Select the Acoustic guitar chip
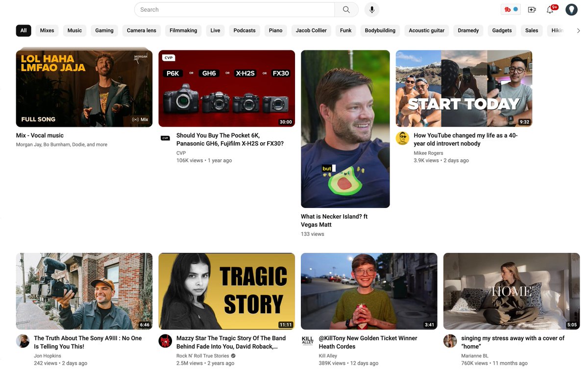This screenshot has width=588, height=376. coord(427,30)
